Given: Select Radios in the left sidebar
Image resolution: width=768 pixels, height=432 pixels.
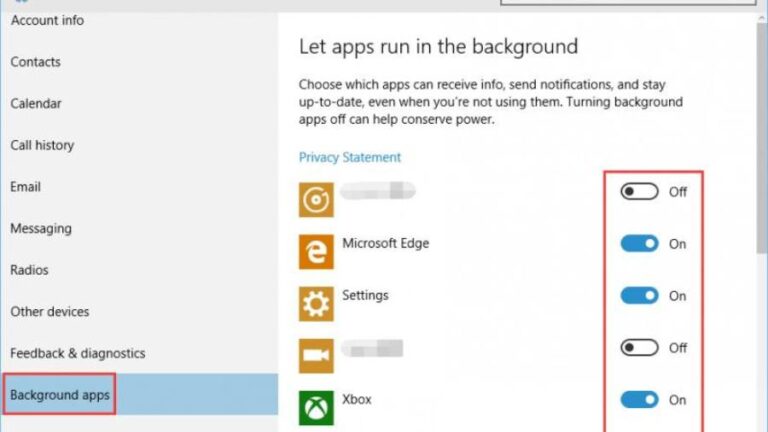Looking at the screenshot, I should click(x=29, y=270).
